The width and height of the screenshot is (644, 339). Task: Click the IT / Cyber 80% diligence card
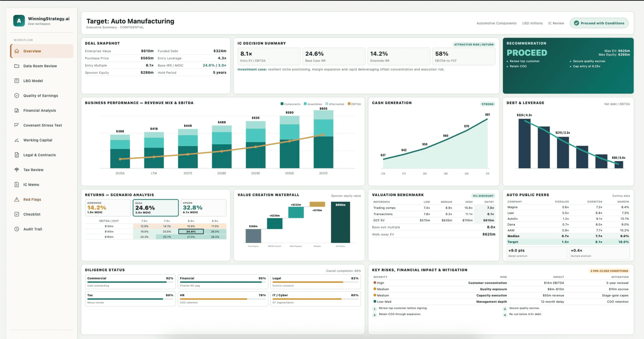[315, 299]
